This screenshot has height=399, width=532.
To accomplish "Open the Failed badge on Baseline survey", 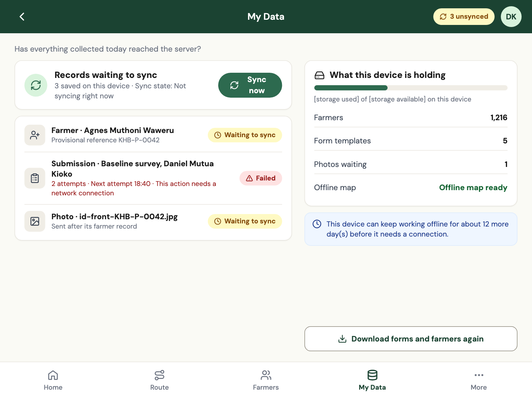I will pos(261,178).
